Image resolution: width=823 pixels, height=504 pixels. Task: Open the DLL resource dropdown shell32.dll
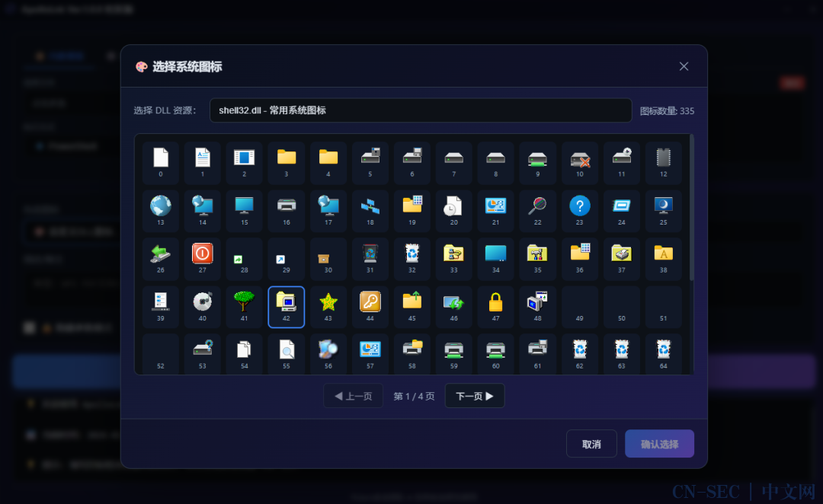coord(421,110)
